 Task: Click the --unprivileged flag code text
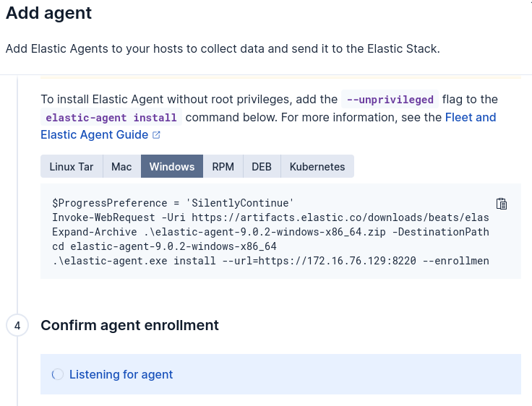point(390,100)
